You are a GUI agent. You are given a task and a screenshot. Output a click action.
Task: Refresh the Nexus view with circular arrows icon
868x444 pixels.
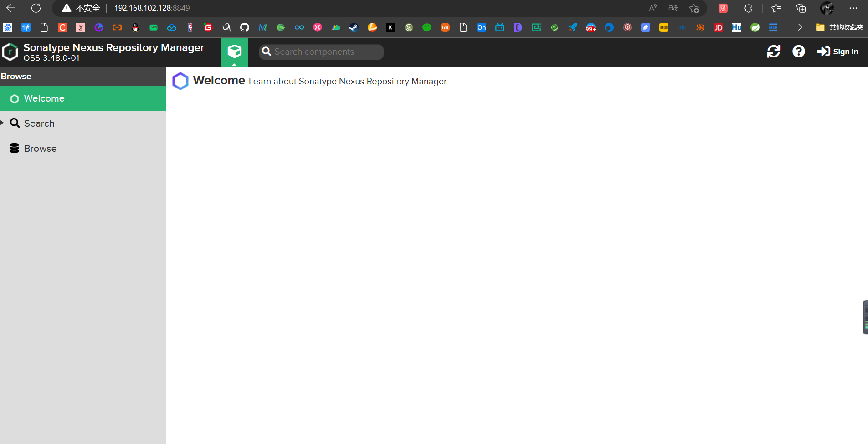(773, 52)
